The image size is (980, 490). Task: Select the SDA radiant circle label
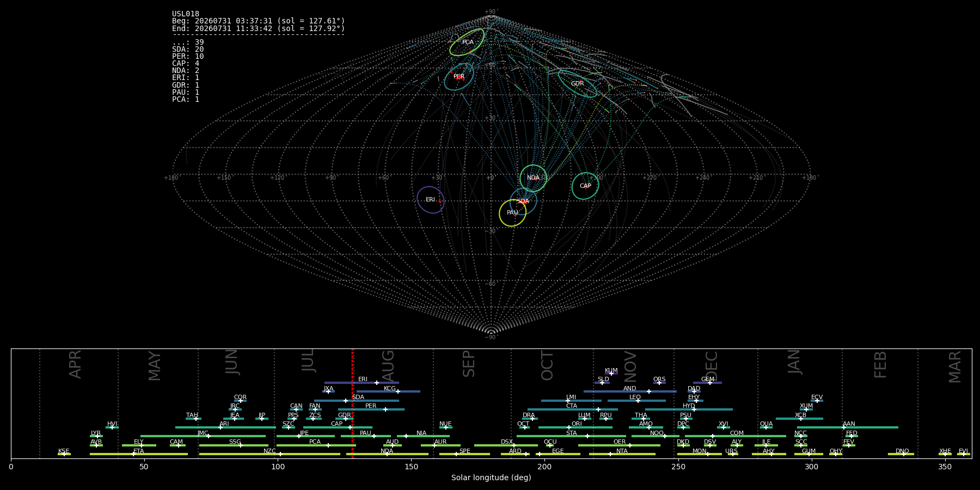click(x=523, y=201)
